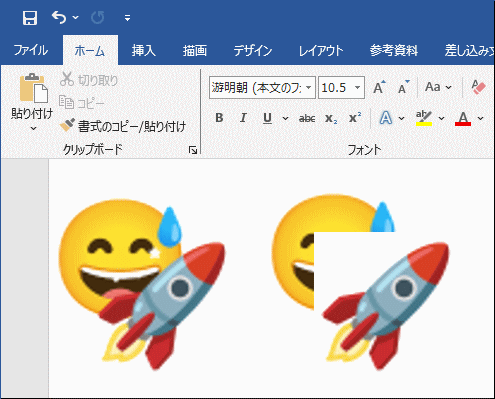Switch to the 挿入 tab
Screen dimensions: 495x399
[144, 50]
